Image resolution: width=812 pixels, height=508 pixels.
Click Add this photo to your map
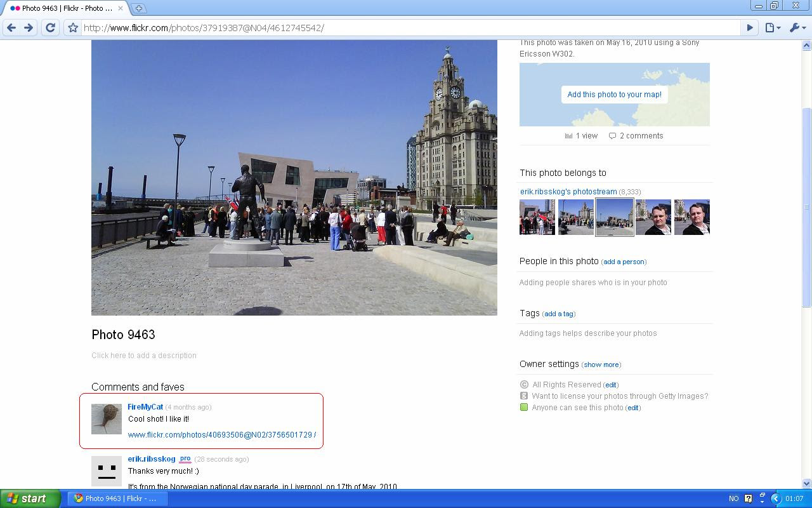614,95
